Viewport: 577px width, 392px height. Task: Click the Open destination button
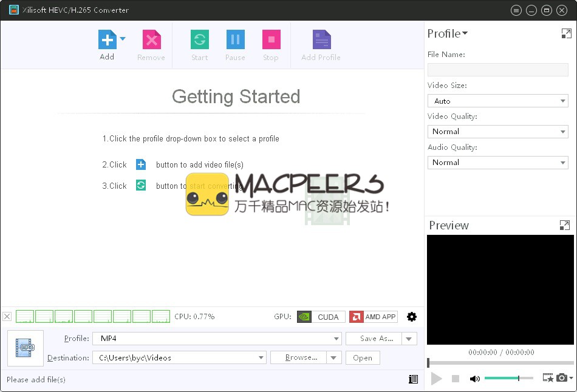[x=363, y=358]
